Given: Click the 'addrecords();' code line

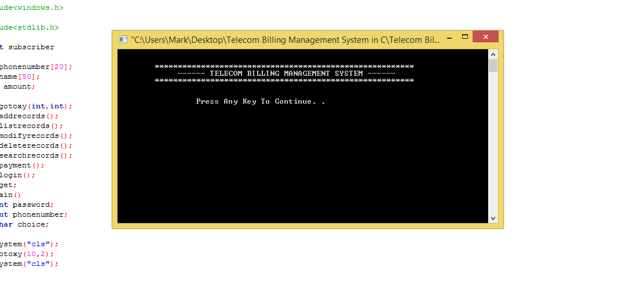Looking at the screenshot, I should coord(29,116).
